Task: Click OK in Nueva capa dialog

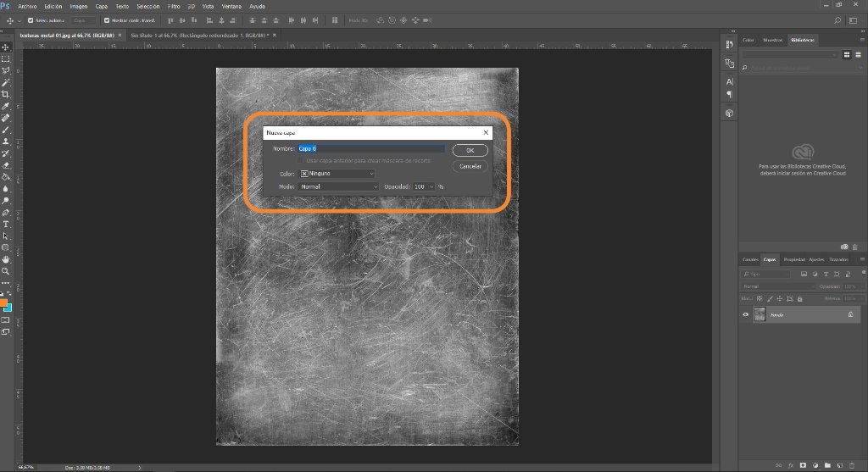Action: coord(470,151)
